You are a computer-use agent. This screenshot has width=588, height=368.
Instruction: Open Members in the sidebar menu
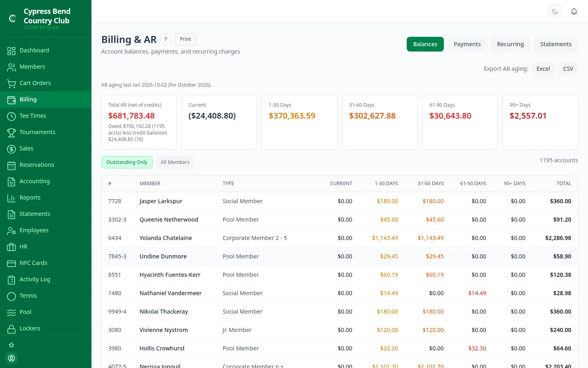[x=46, y=67]
